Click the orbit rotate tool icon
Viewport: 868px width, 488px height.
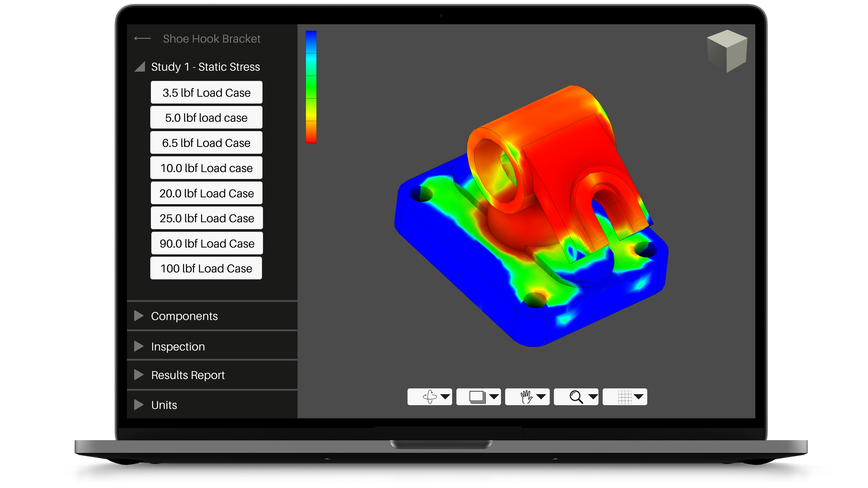(430, 397)
